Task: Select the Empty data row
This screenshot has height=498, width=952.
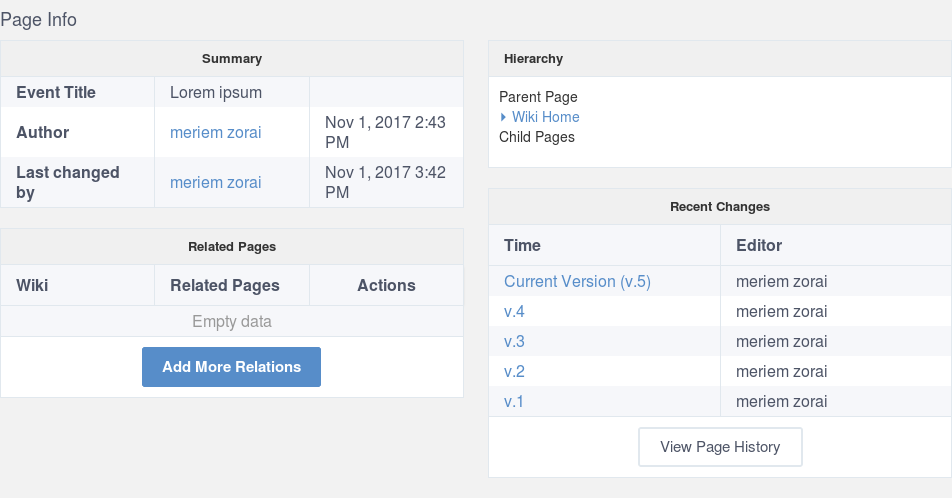Action: click(232, 321)
